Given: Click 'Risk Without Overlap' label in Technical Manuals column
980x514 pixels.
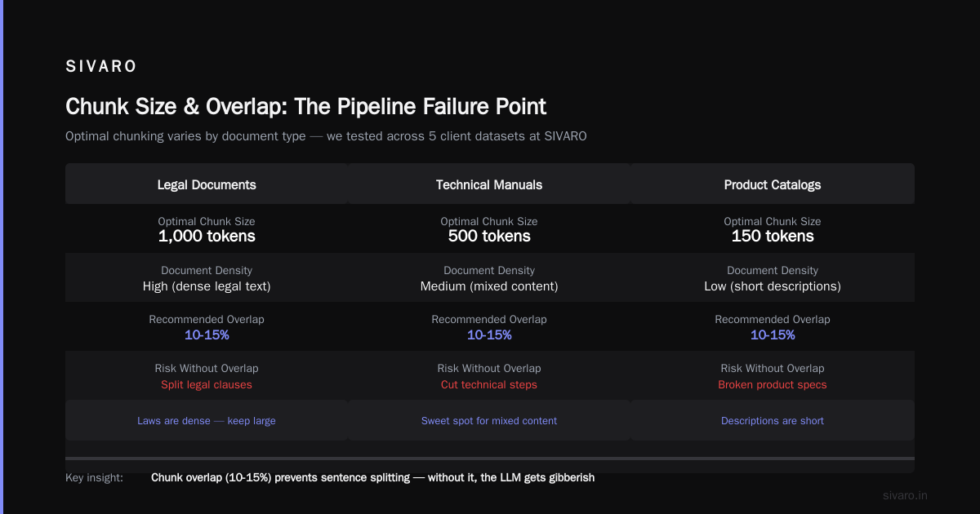Looking at the screenshot, I should click(489, 368).
